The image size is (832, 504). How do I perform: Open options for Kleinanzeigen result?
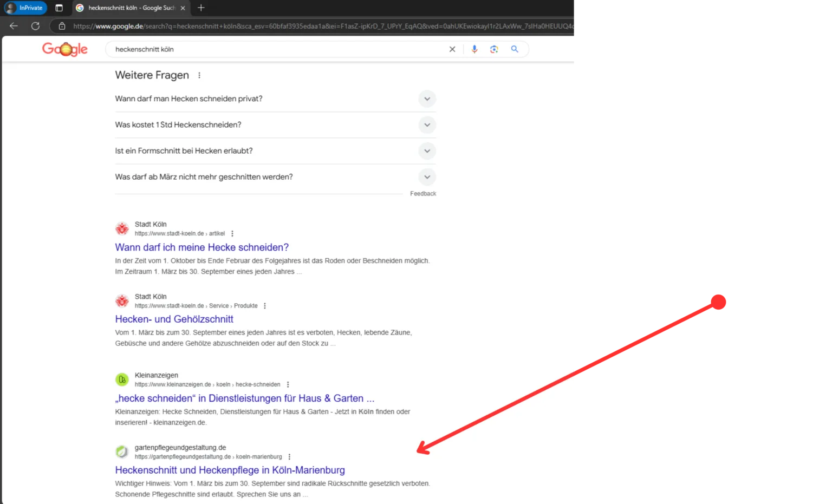pos(288,384)
